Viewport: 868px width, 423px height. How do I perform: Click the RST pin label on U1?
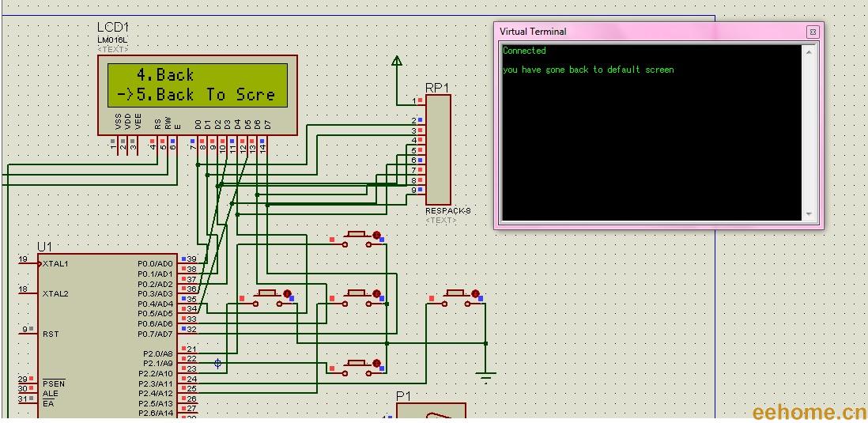(x=51, y=334)
